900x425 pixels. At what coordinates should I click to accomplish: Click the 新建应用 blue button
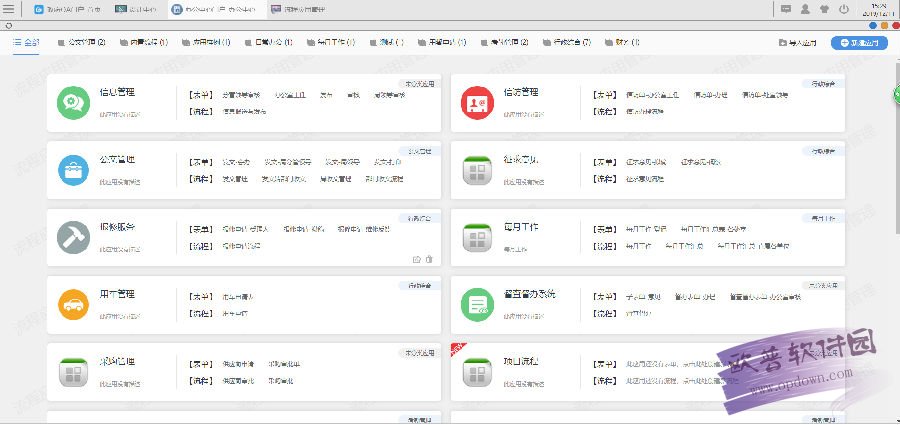859,42
